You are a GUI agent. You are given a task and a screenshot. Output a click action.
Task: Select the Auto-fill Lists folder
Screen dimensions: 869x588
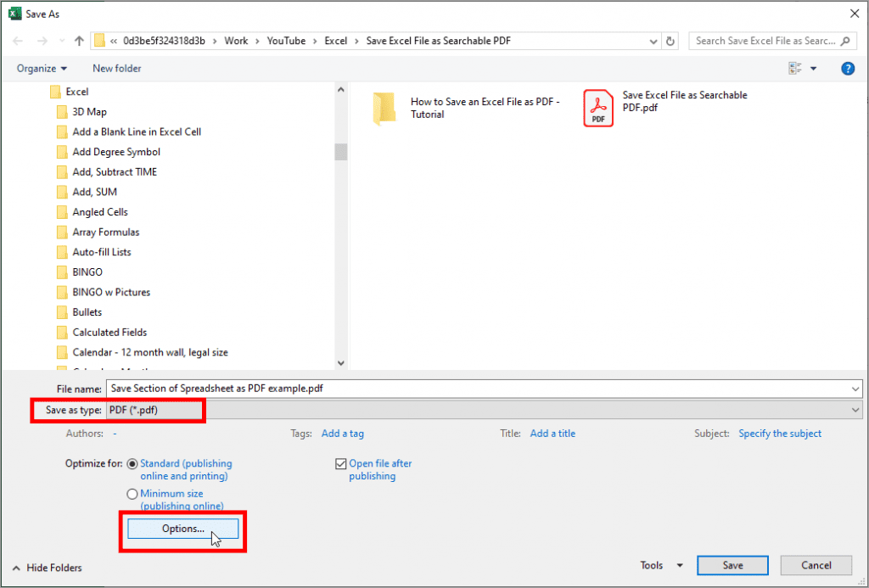point(94,252)
